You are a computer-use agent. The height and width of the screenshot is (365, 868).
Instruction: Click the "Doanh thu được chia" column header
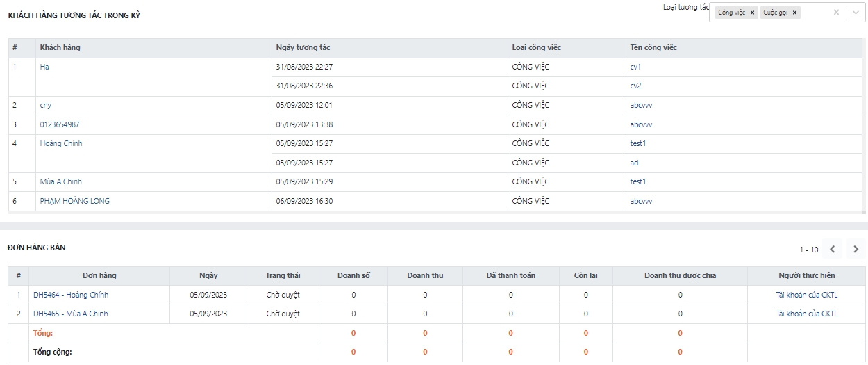pos(680,275)
